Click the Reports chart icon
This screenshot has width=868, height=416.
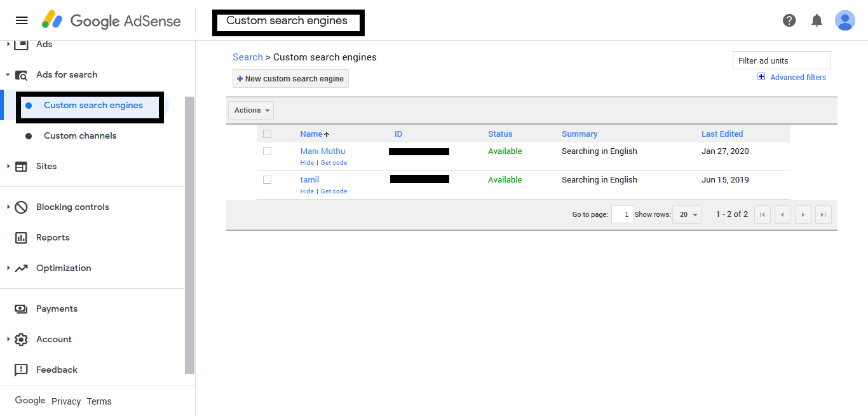click(x=21, y=238)
